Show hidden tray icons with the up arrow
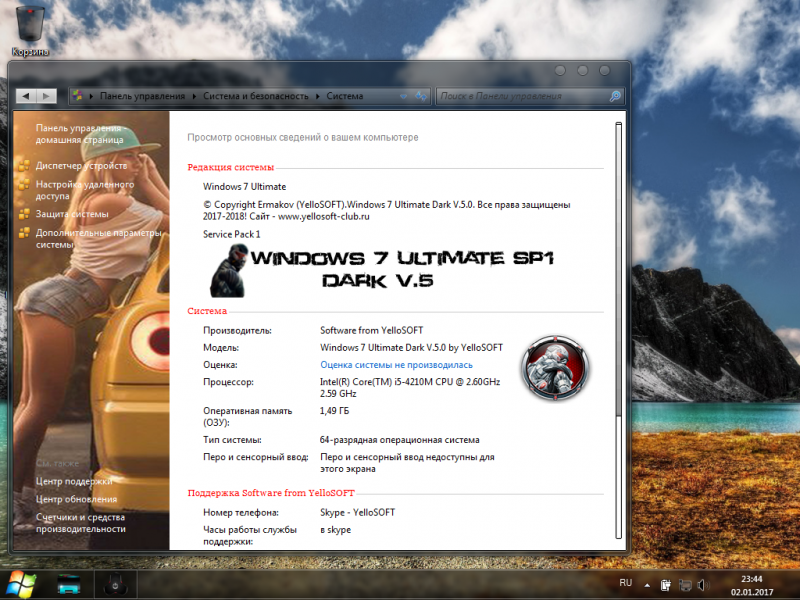This screenshot has height=600, width=800. pos(647,585)
